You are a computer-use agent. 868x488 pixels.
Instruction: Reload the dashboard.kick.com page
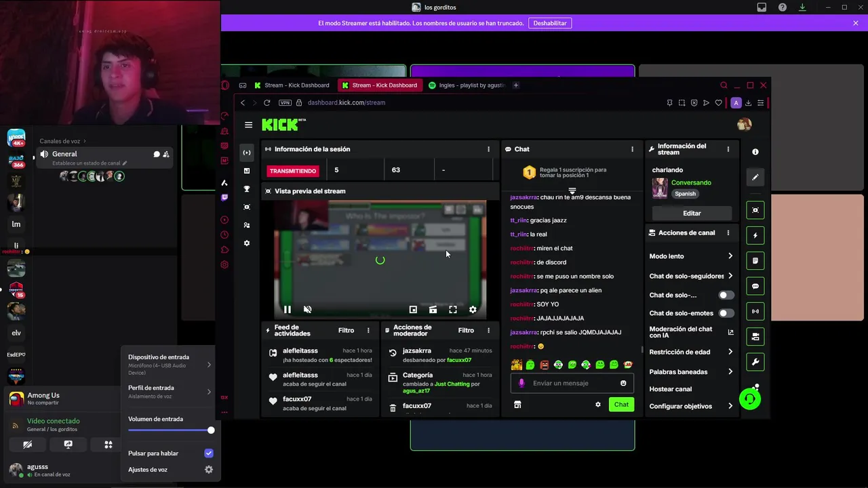267,102
